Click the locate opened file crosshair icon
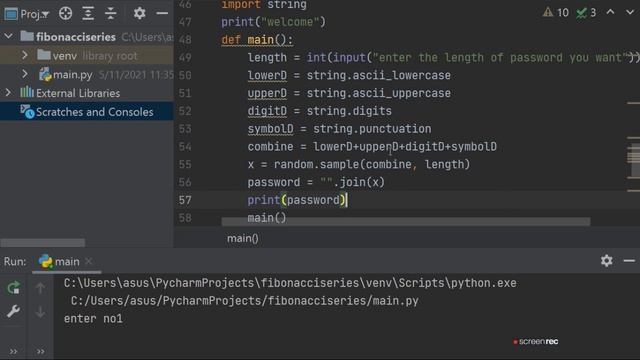 [x=65, y=13]
